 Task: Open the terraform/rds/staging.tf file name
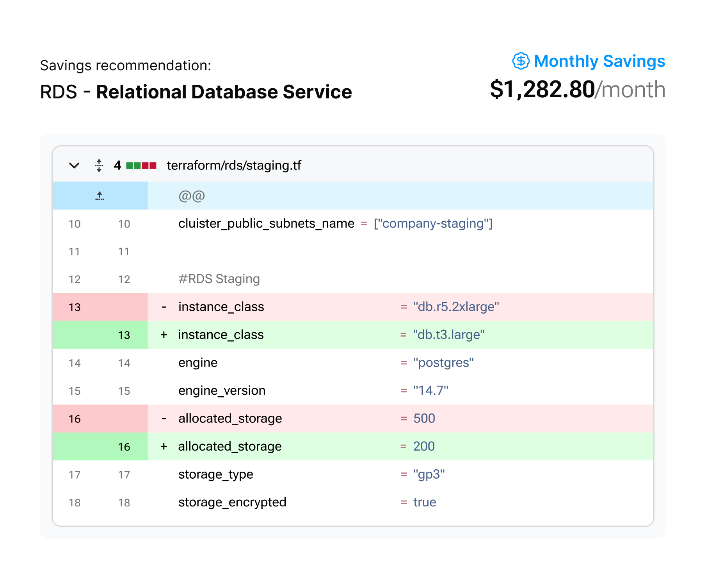click(x=234, y=166)
